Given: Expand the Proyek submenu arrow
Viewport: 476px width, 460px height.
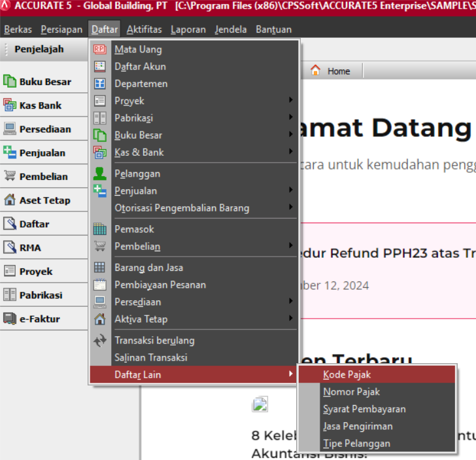Looking at the screenshot, I should point(290,101).
